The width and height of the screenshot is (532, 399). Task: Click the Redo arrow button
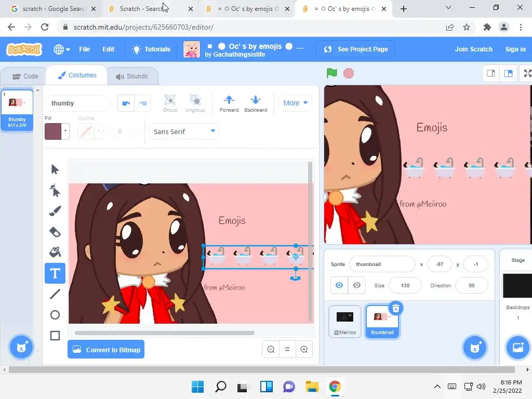tap(143, 103)
